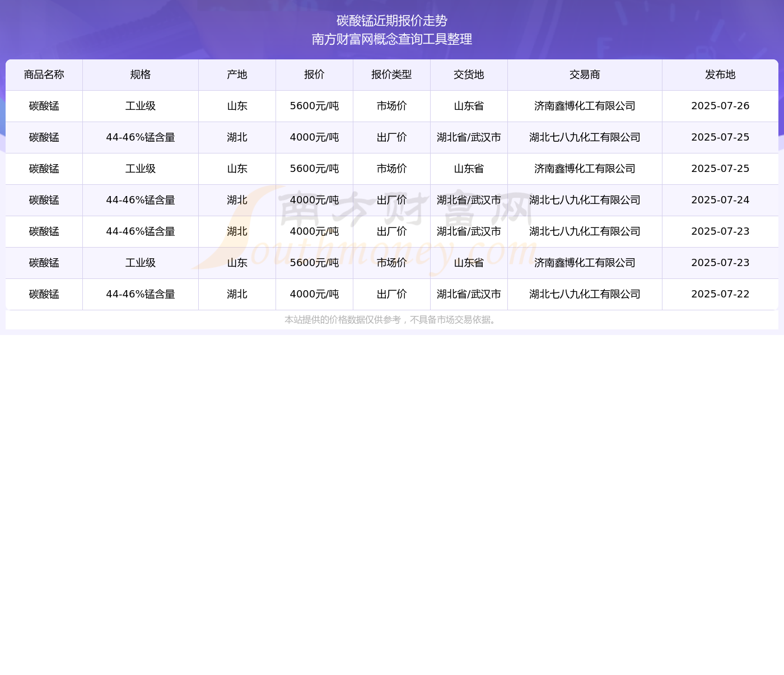Select the 报价 column header
This screenshot has width=784, height=675.
pos(315,75)
